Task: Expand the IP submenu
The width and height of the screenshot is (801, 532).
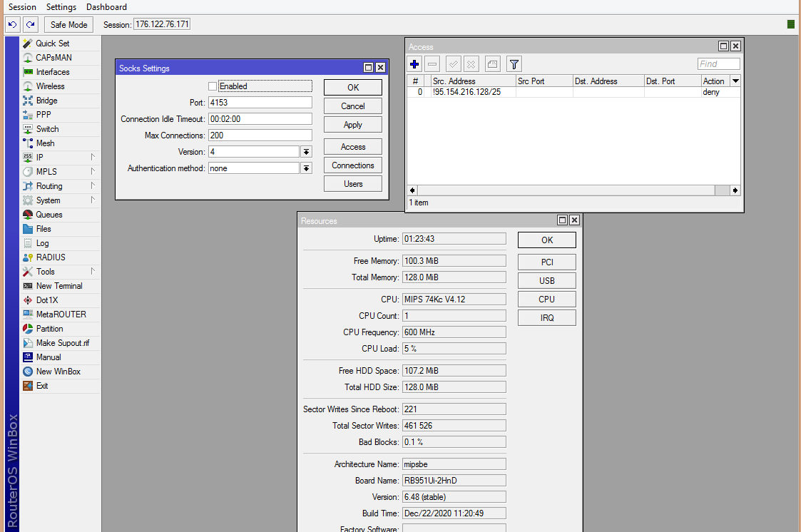Action: [93, 158]
